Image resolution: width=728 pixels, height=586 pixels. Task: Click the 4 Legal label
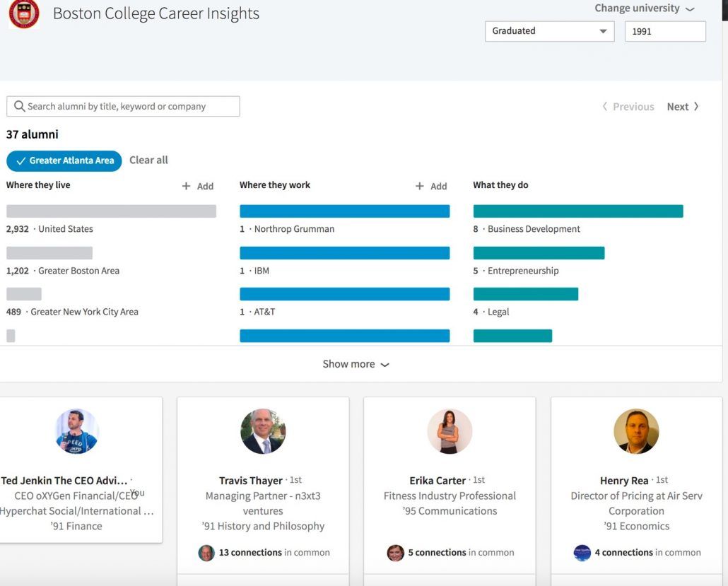tap(491, 312)
